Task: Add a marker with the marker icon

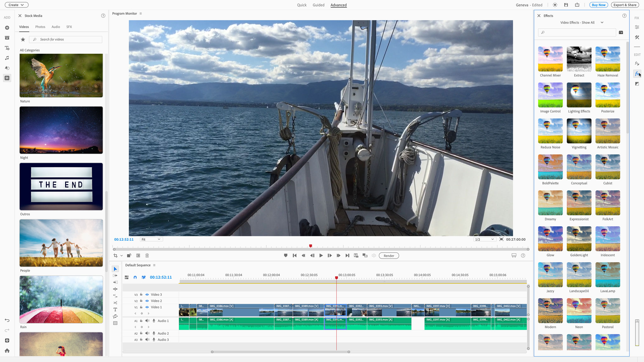Action: click(x=286, y=256)
